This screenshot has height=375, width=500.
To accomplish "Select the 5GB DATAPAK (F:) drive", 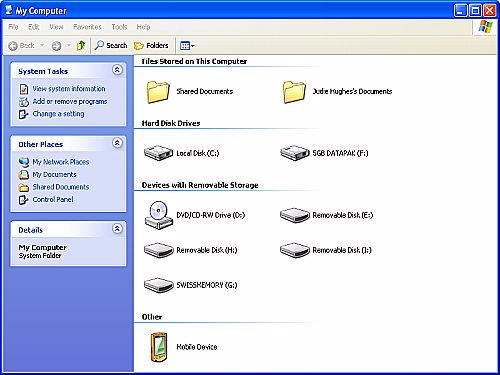I will pyautogui.click(x=324, y=153).
